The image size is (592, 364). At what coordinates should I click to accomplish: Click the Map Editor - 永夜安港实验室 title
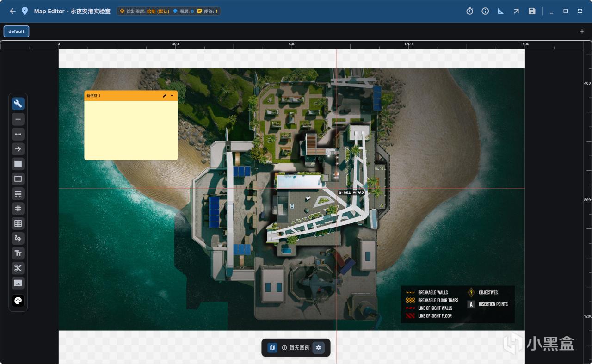pos(72,11)
